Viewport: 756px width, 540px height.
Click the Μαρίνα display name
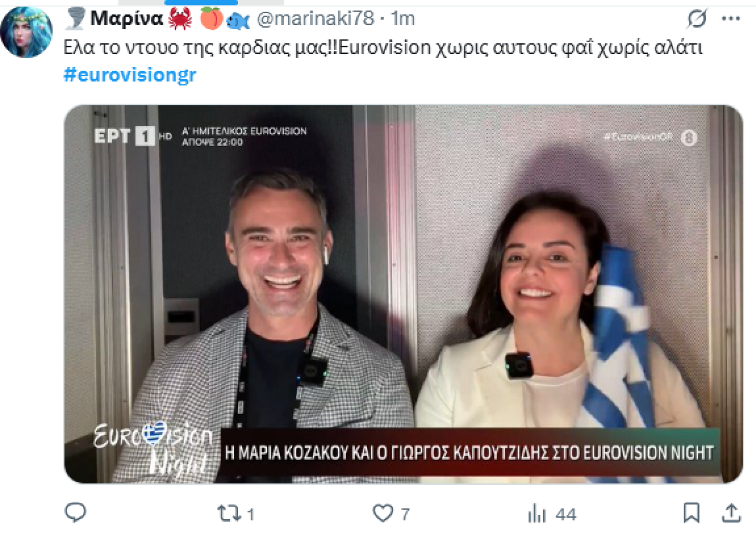(126, 18)
